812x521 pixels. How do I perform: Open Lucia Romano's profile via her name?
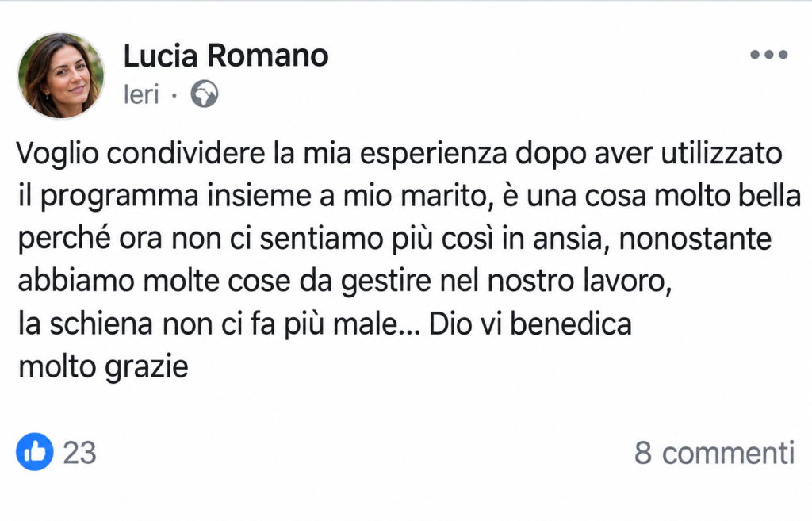click(226, 56)
